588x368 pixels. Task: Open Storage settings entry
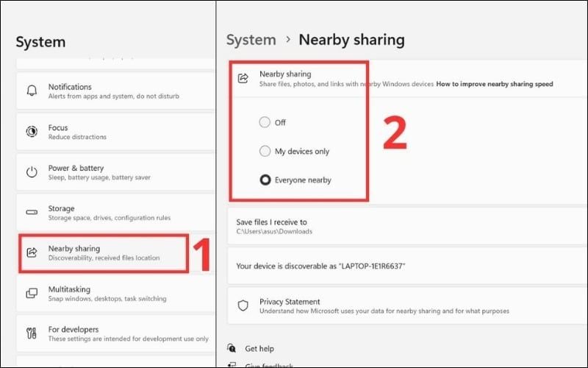coord(110,213)
